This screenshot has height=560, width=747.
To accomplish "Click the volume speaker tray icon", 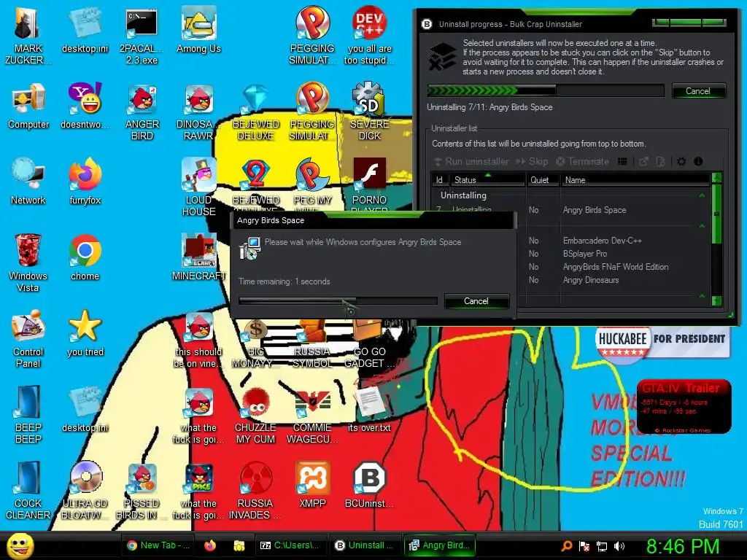I will (619, 546).
